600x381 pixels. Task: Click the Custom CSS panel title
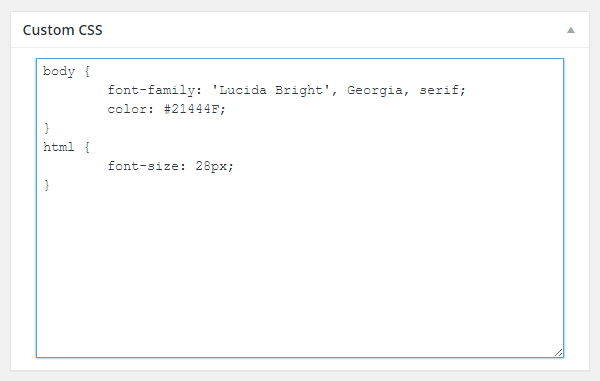pyautogui.click(x=62, y=30)
